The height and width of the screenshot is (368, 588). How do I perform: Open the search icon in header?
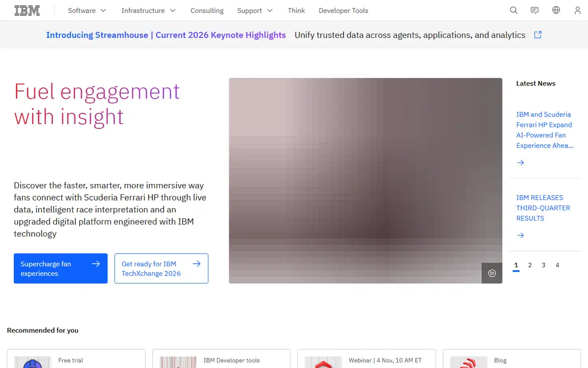(513, 11)
